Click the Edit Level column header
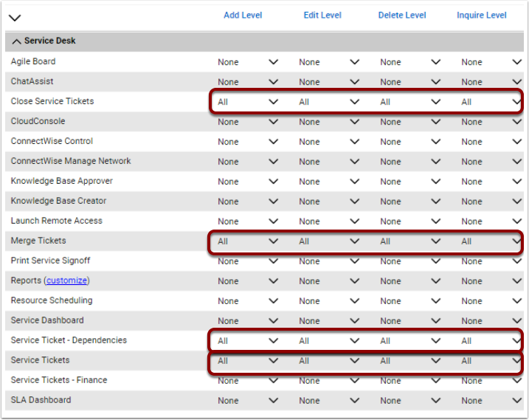529x420 pixels. [322, 16]
